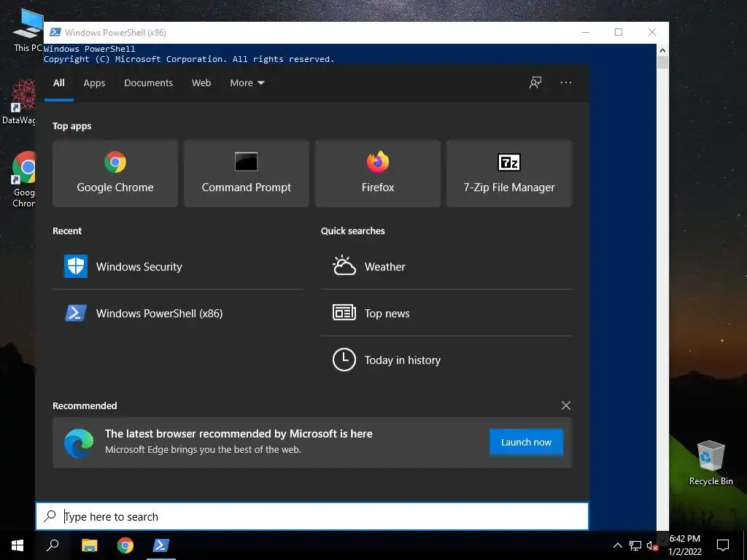Select the DataWag desktop shortcut
747x560 pixels.
click(19, 102)
